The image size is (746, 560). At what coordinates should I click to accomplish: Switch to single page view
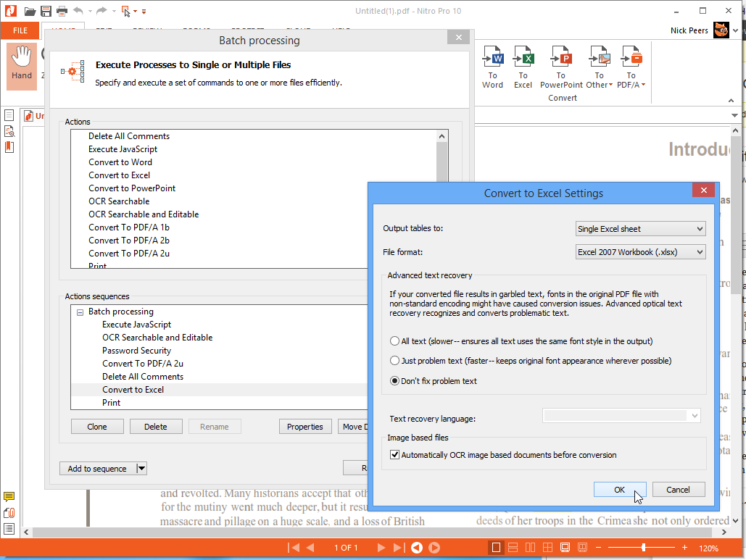pos(496,548)
